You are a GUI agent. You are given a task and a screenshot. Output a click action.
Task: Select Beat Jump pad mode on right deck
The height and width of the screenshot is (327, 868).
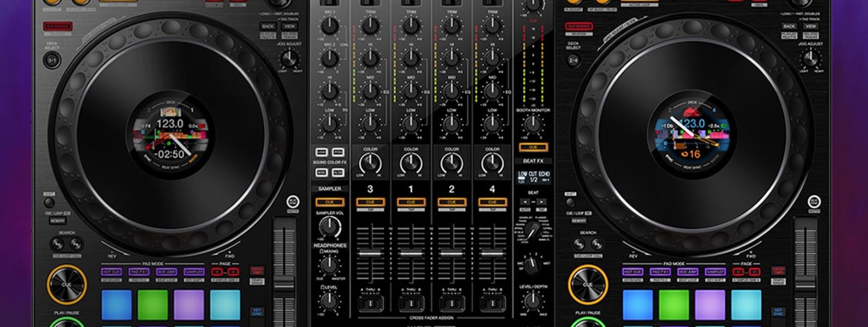click(x=687, y=271)
